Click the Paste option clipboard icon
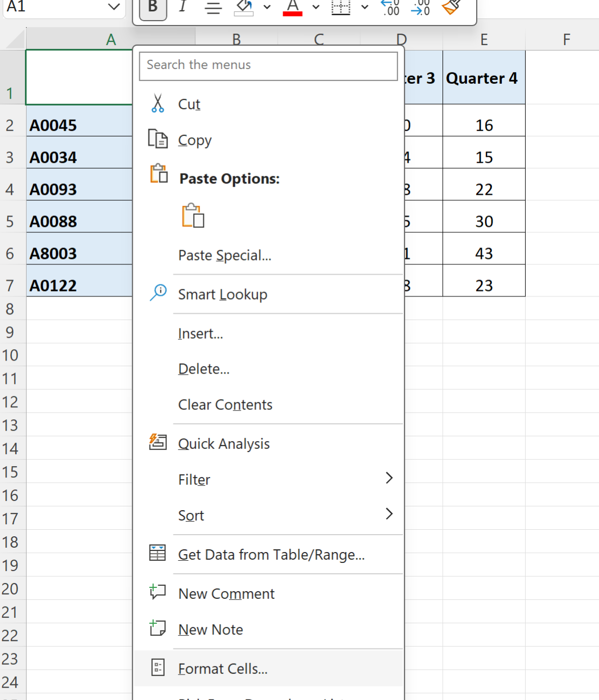This screenshot has height=700, width=599. 193,216
